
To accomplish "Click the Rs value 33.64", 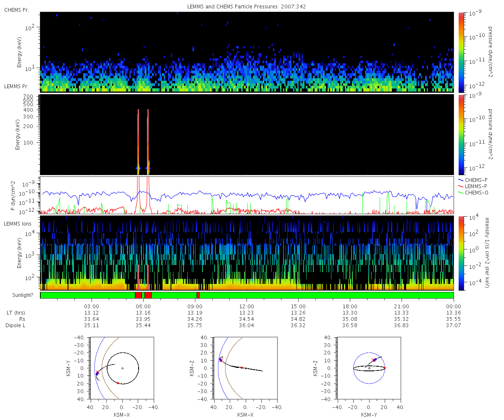I will tap(92, 319).
